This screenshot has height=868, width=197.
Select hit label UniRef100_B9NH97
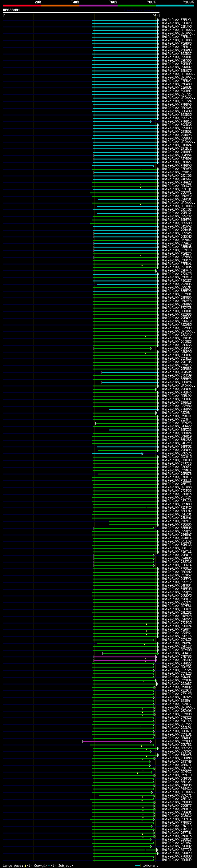click(176, 67)
